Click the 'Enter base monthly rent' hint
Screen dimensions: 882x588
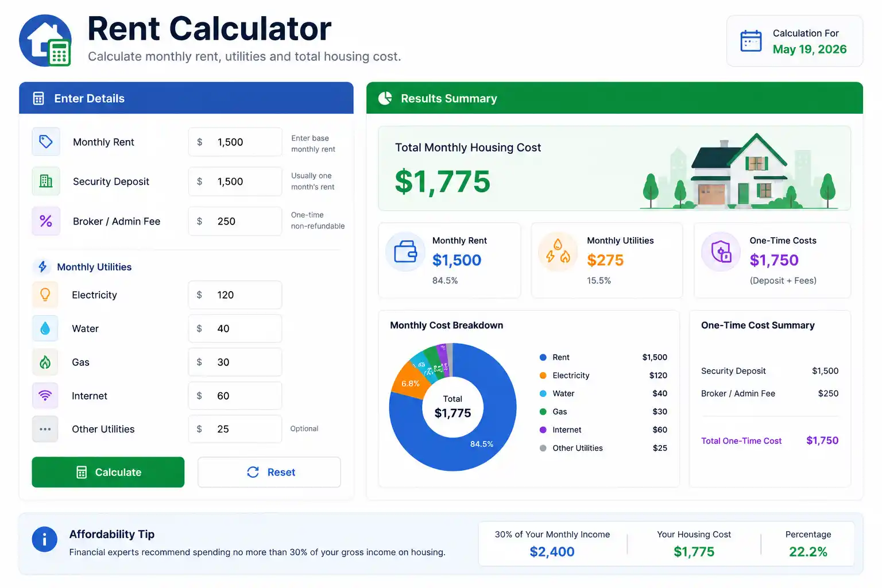click(313, 144)
